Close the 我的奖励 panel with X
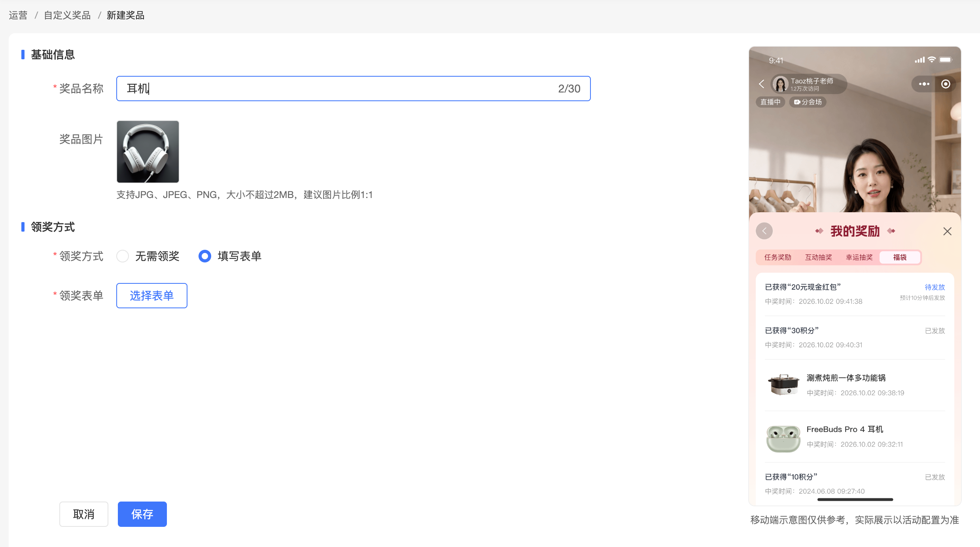 point(947,231)
